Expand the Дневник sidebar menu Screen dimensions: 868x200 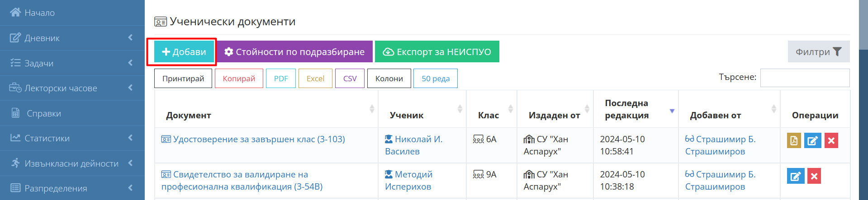42,38
